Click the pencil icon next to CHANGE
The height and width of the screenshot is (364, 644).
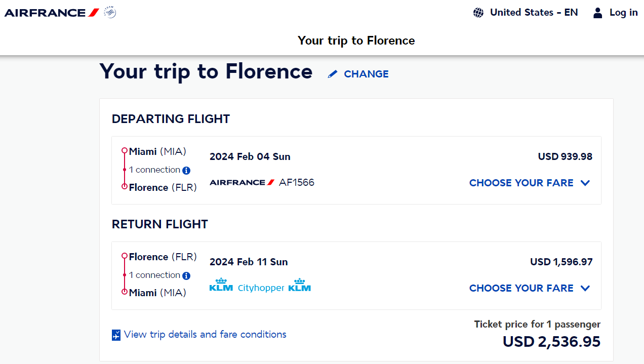point(333,74)
